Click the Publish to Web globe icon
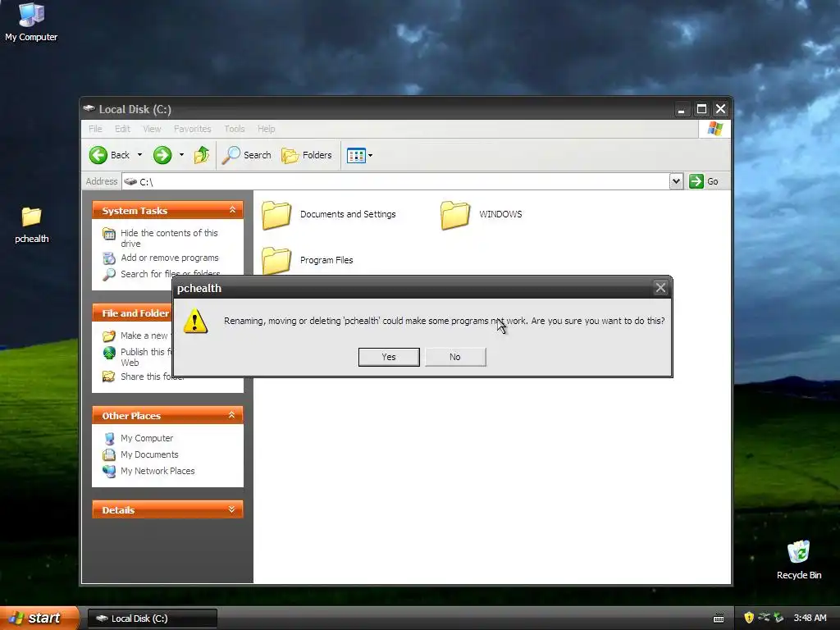 [x=109, y=353]
